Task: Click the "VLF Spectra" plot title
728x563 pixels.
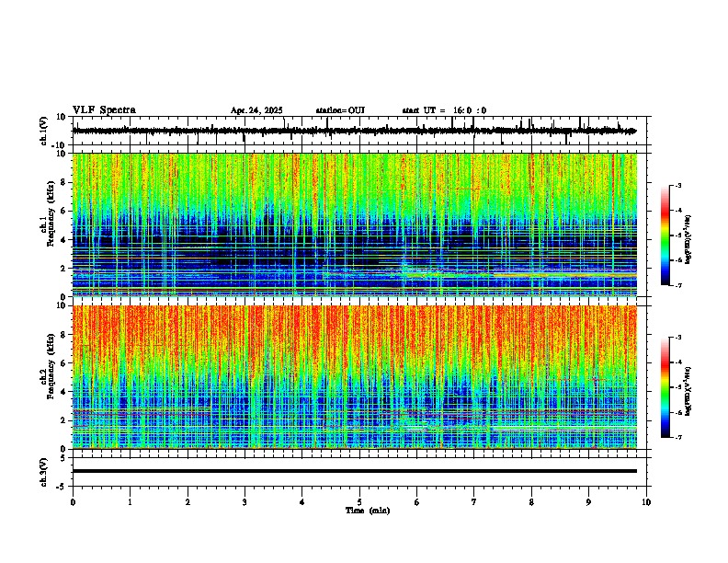Action: (104, 110)
